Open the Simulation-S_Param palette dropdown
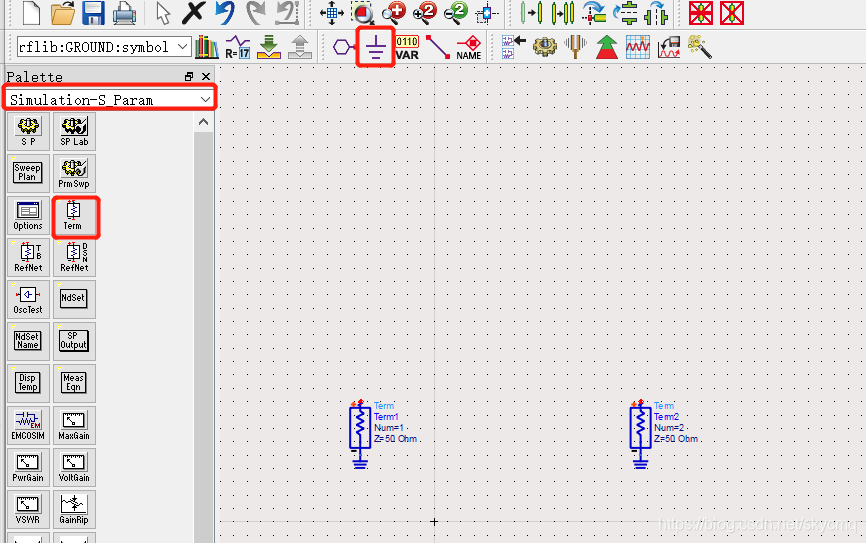Image resolution: width=866 pixels, height=543 pixels. tap(110, 99)
